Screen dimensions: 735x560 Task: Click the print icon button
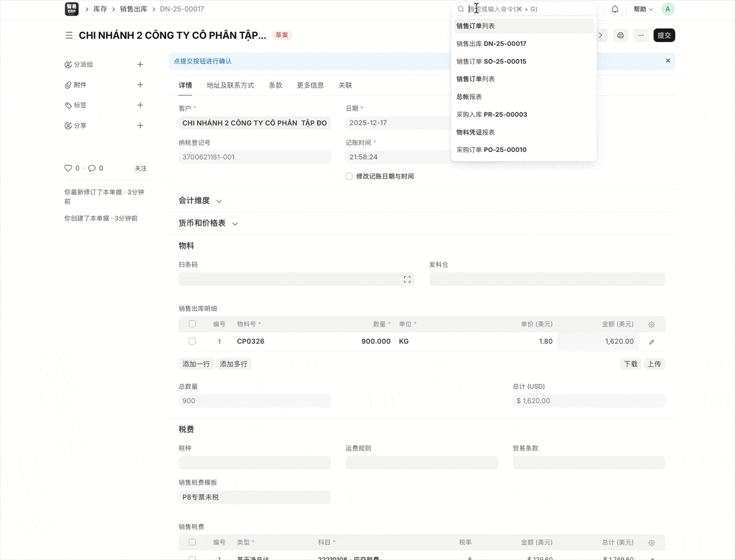click(x=621, y=36)
